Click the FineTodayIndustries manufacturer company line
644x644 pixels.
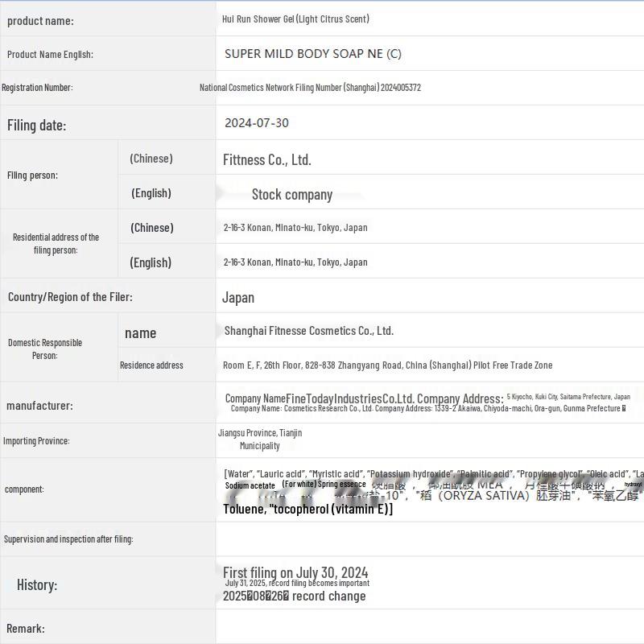(x=364, y=398)
